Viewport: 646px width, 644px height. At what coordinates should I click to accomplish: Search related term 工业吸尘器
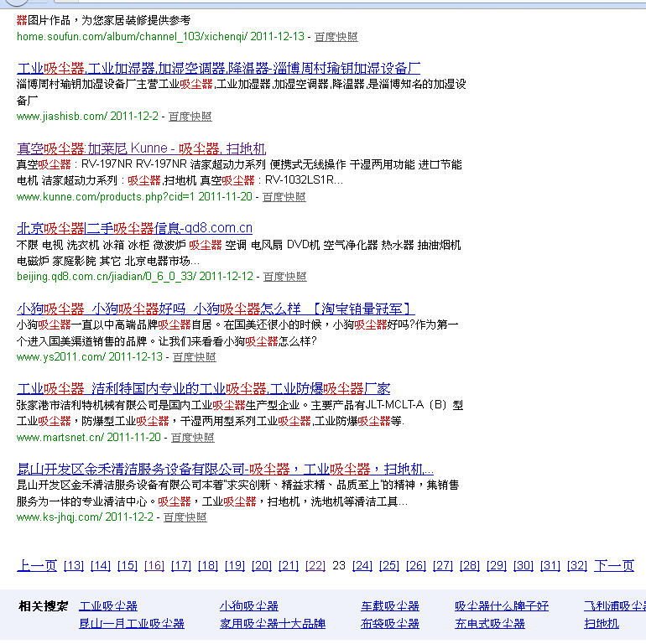[108, 606]
